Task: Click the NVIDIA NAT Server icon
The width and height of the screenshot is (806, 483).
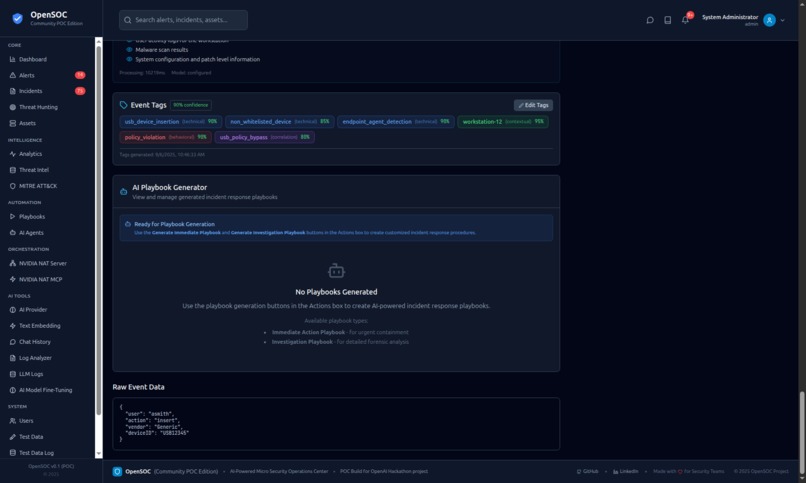Action: tap(12, 264)
